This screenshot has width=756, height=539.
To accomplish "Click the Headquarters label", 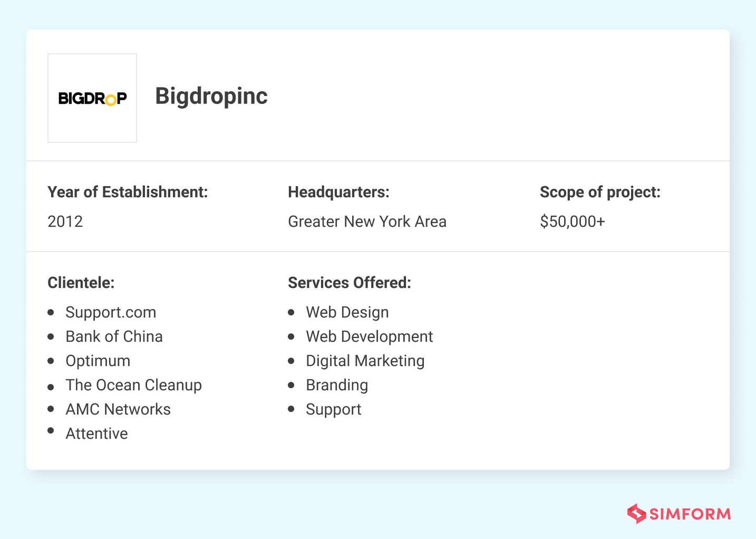I will [338, 192].
